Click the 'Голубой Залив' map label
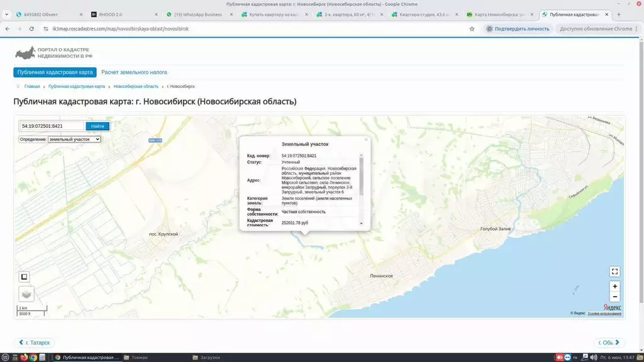 click(x=496, y=229)
